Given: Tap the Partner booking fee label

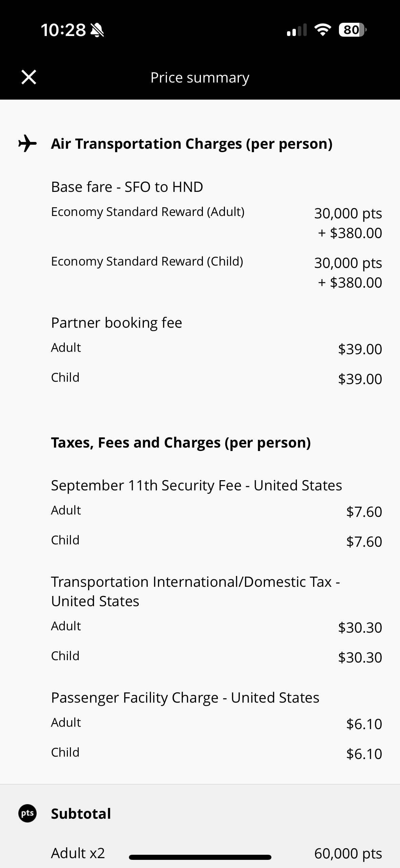Looking at the screenshot, I should click(116, 323).
